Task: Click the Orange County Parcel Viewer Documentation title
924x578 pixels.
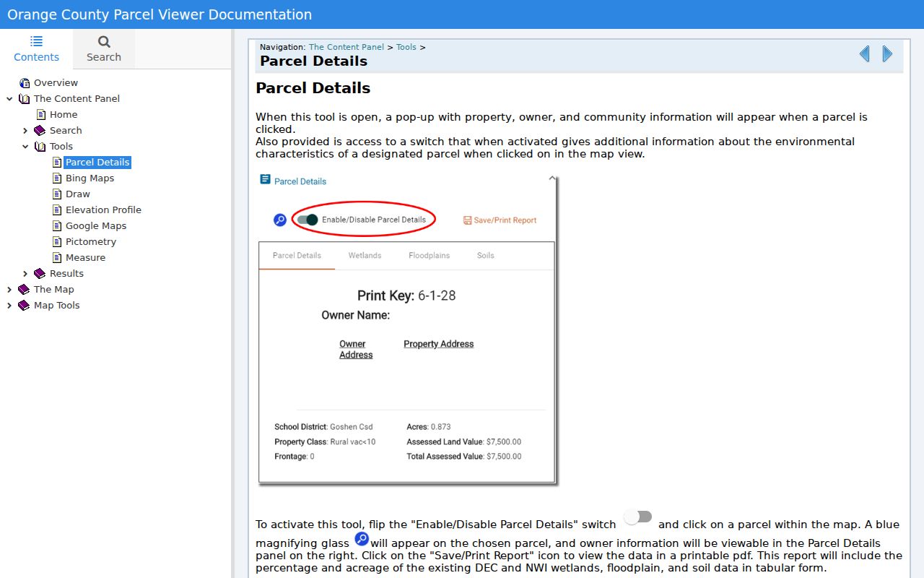Action: click(x=160, y=14)
